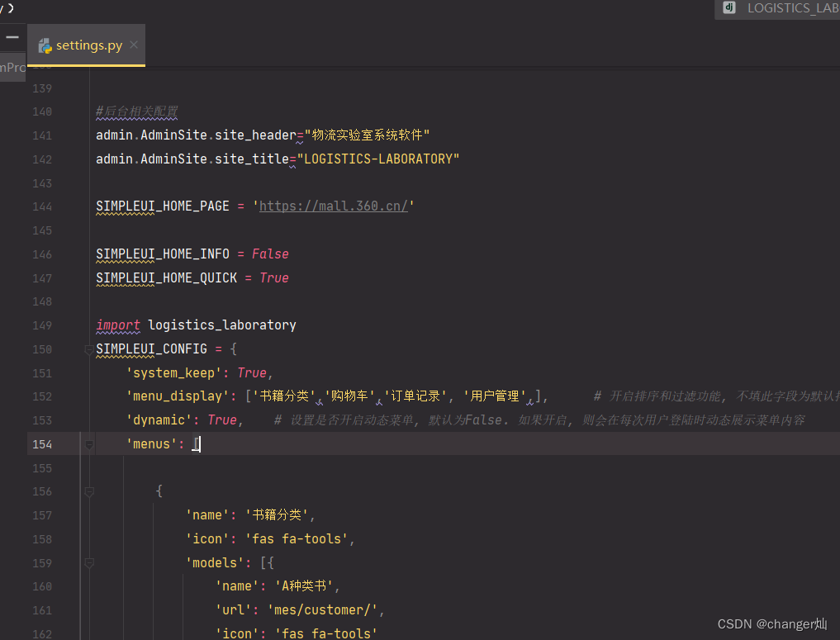Click the breadcrumb chevron arrow at top left
The height and width of the screenshot is (640, 840).
11,7
